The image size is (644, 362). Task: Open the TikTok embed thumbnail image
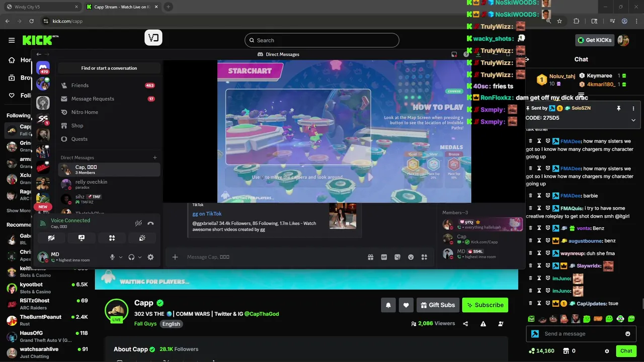coord(343,216)
